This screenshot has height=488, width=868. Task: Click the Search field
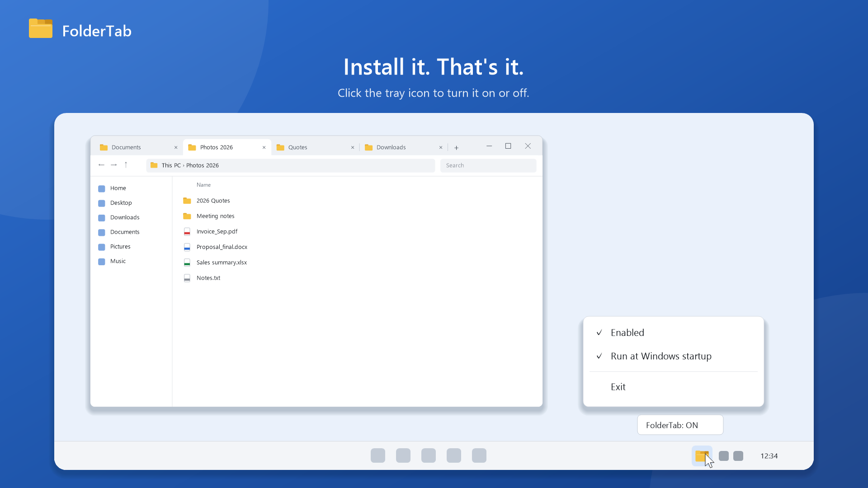pos(488,165)
